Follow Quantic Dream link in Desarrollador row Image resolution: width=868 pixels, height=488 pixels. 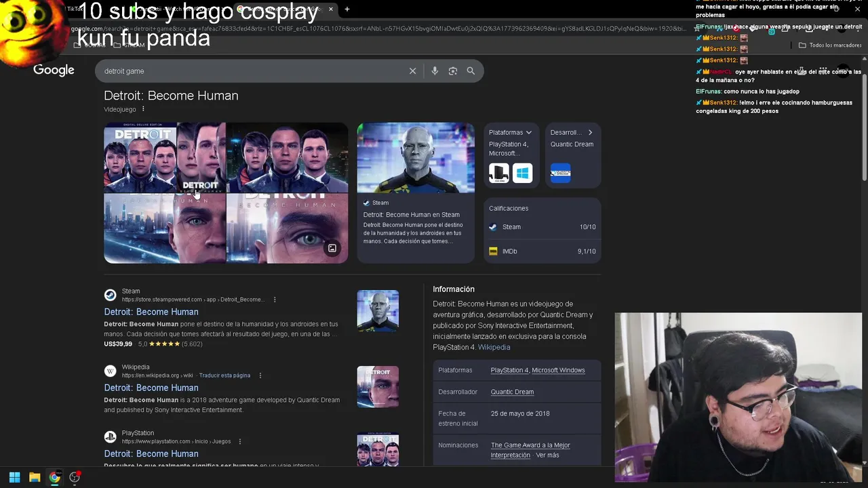coord(512,392)
